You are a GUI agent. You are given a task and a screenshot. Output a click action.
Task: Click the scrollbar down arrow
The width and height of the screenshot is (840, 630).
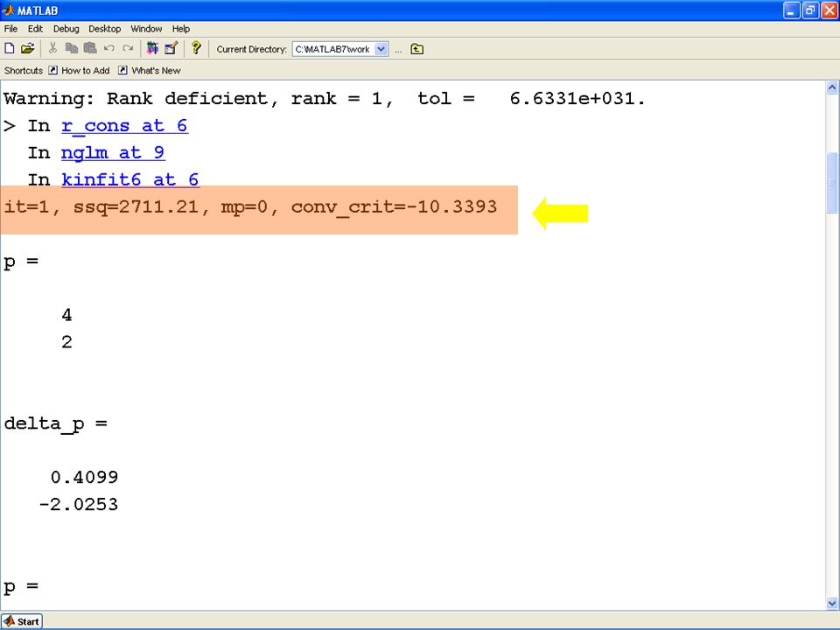click(x=832, y=603)
